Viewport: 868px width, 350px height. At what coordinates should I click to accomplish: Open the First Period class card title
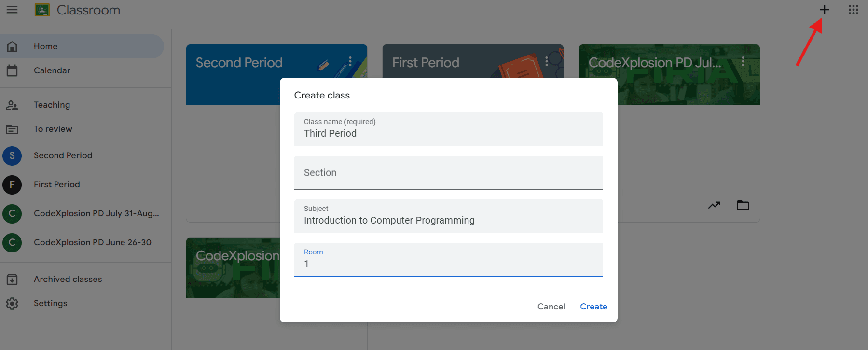click(426, 63)
